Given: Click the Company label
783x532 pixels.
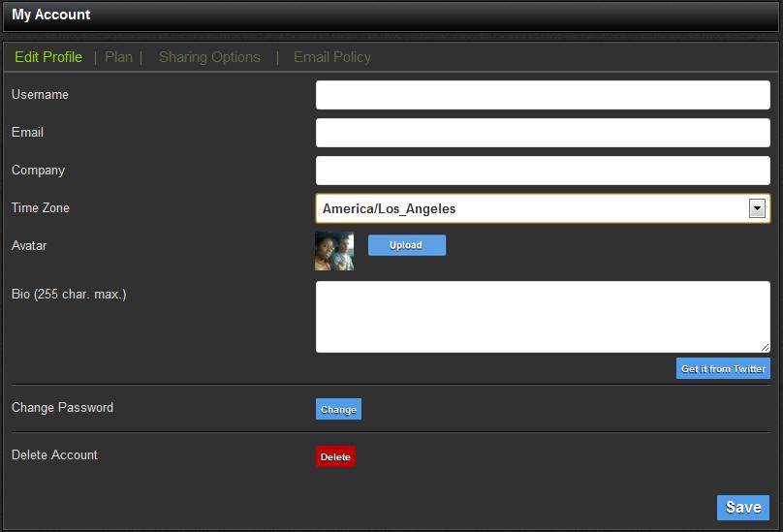Looking at the screenshot, I should (x=39, y=171).
